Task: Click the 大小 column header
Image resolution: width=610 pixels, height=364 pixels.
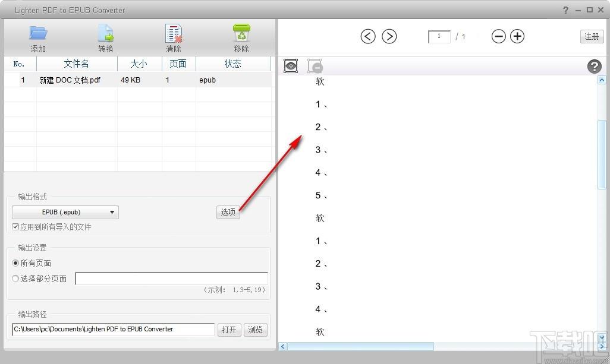Action: 139,64
